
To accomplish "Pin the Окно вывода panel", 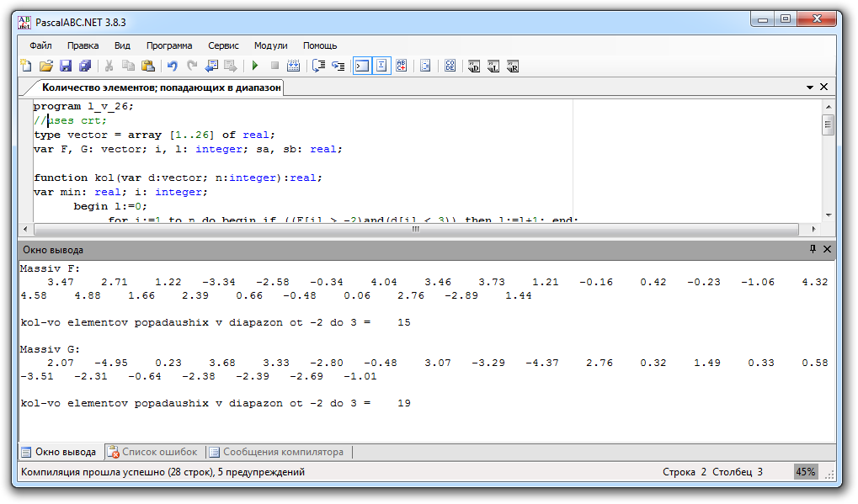I will [x=813, y=250].
